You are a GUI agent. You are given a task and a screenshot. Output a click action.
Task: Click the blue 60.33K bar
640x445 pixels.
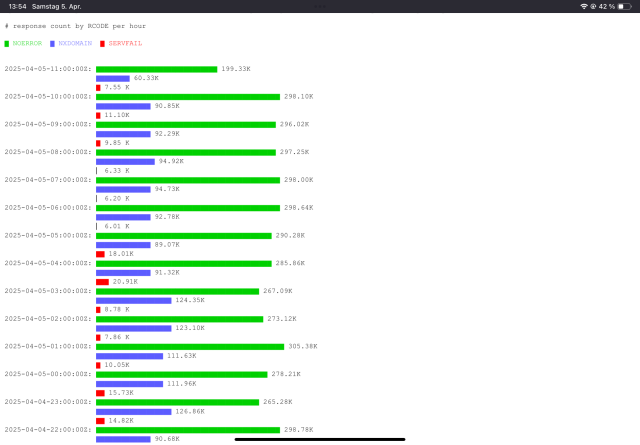pos(113,78)
